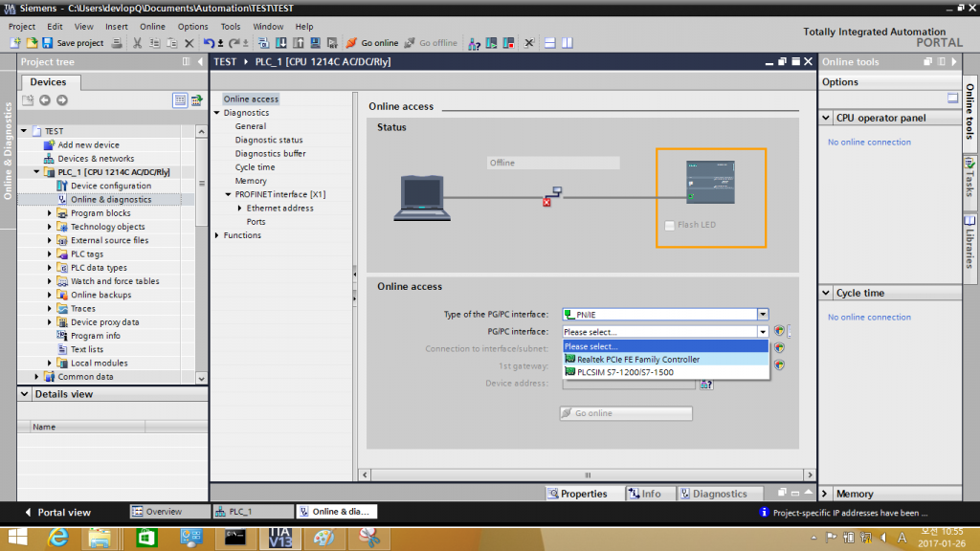Screen dimensions: 980x551
Task: Click the Cut scissors icon
Action: coord(137,43)
